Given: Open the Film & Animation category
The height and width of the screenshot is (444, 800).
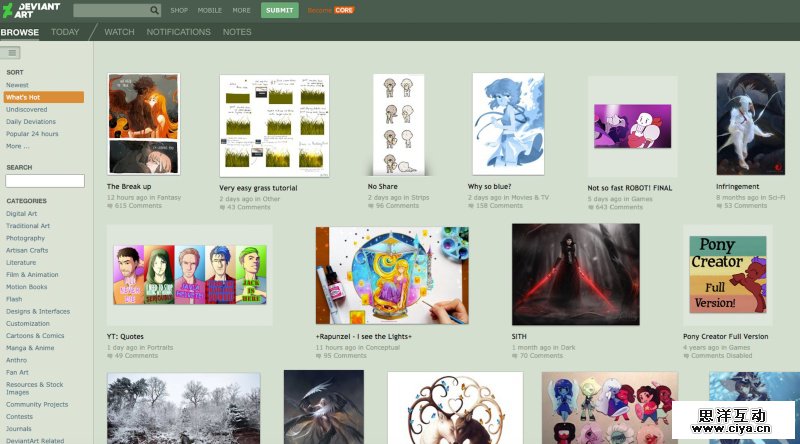Looking at the screenshot, I should click(32, 275).
